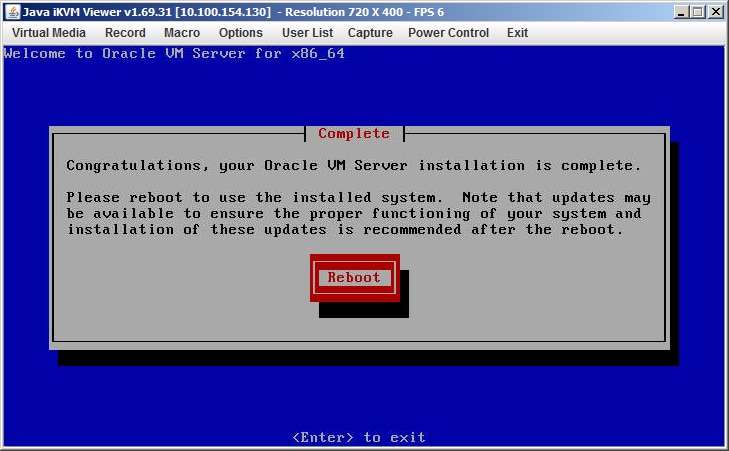Click the 'be available to ensure' line
Image resolution: width=729 pixels, height=451 pixels.
coord(354,214)
